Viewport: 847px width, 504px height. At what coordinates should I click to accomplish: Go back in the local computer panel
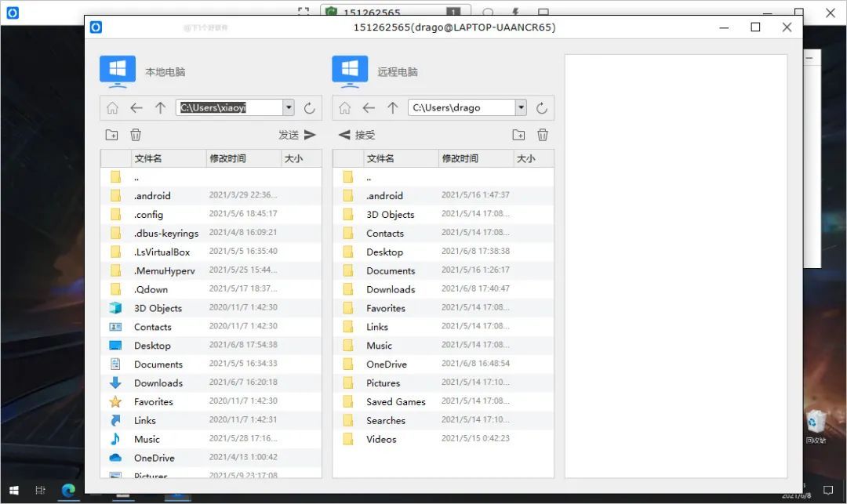[x=136, y=108]
